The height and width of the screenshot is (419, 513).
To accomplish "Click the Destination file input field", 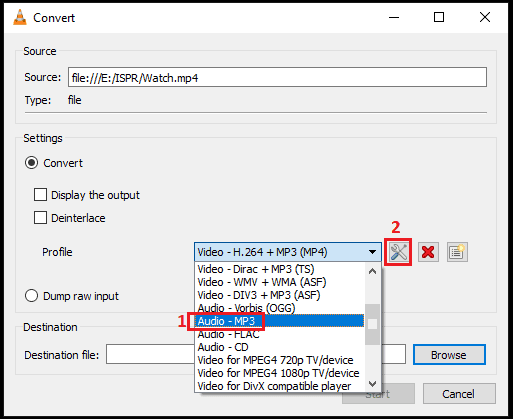I will tap(256, 354).
